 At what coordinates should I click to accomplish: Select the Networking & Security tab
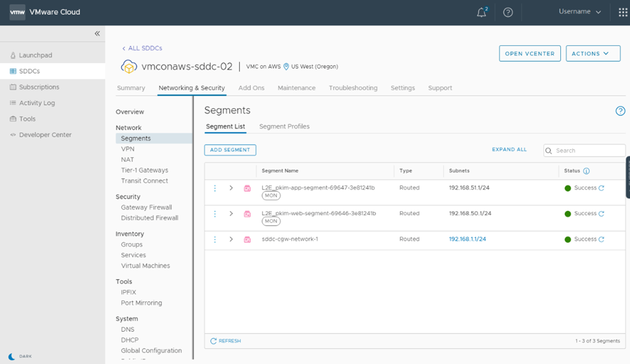click(192, 88)
